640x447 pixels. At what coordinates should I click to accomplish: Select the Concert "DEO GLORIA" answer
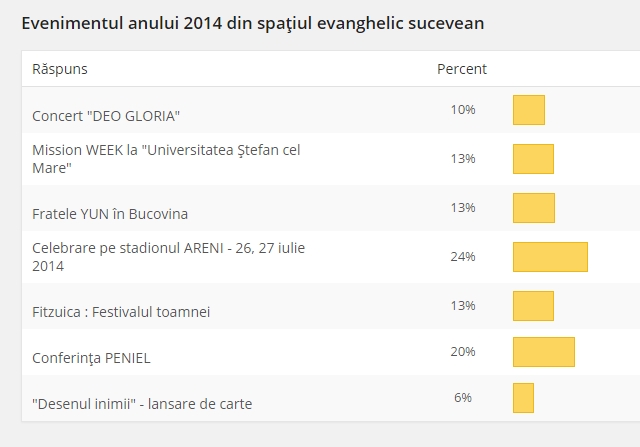click(106, 116)
